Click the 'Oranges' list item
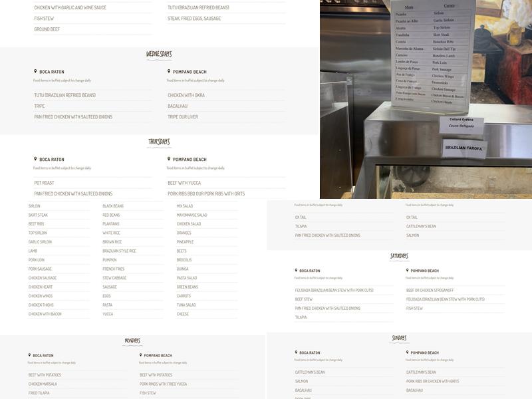This screenshot has height=399, width=532. click(x=184, y=233)
